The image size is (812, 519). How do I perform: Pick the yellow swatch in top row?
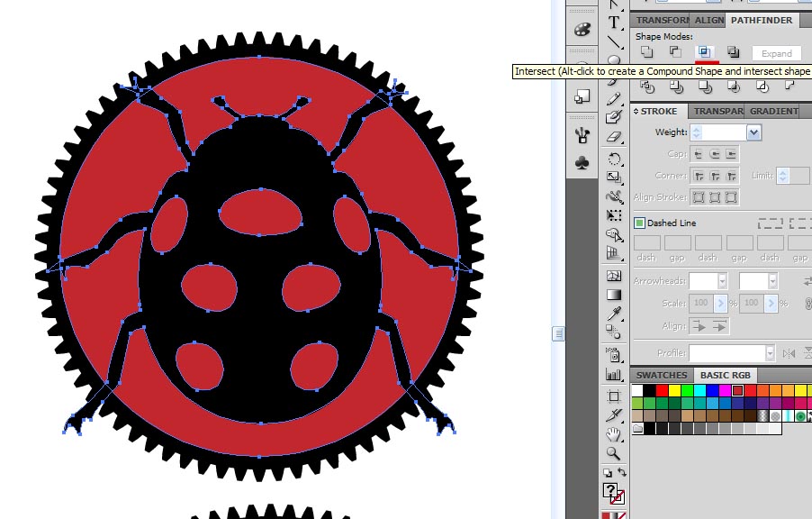(x=675, y=390)
